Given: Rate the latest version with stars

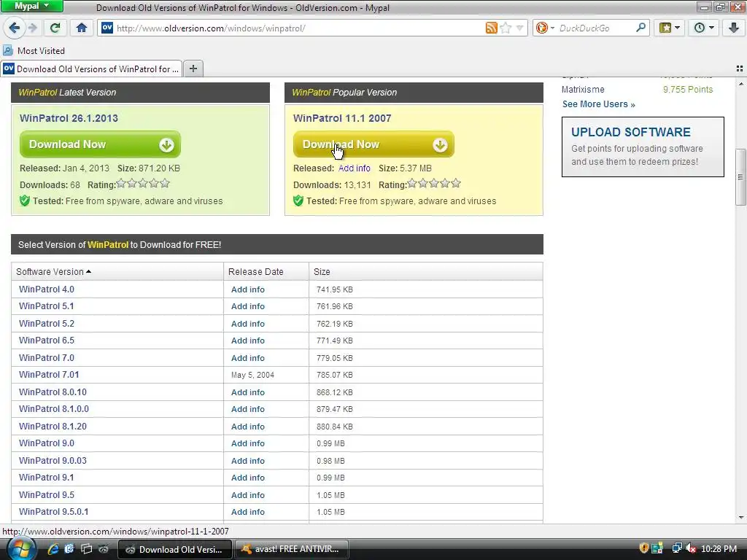Looking at the screenshot, I should pyautogui.click(x=142, y=183).
